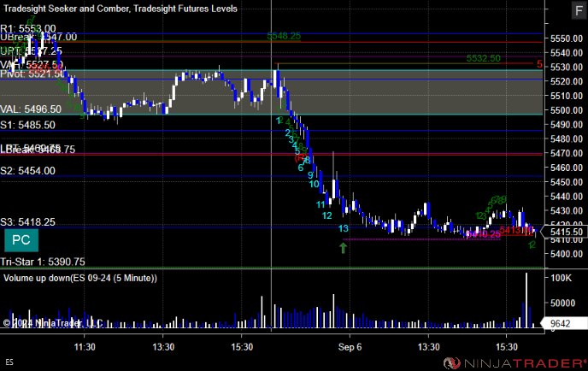
Task: Click the teal PC button
Action: (x=21, y=240)
